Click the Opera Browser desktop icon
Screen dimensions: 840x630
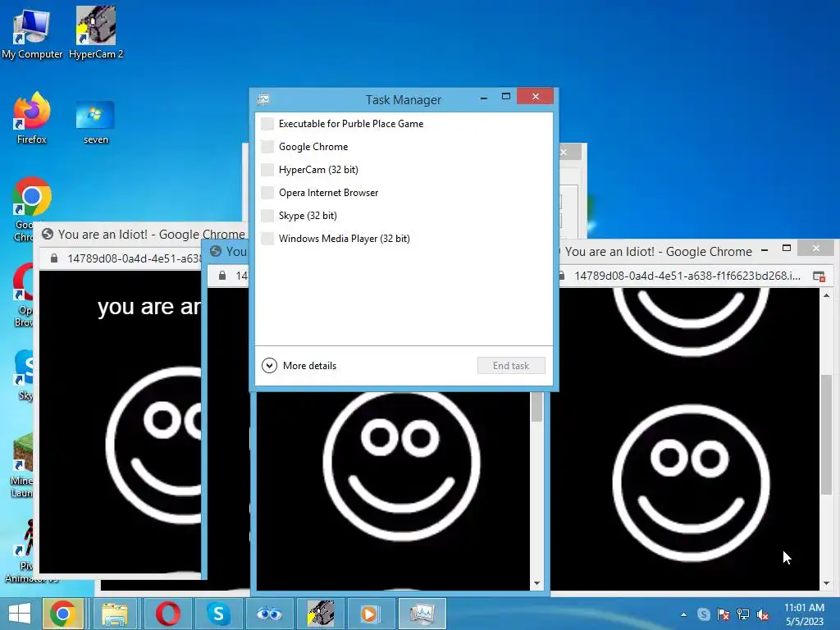pyautogui.click(x=22, y=294)
